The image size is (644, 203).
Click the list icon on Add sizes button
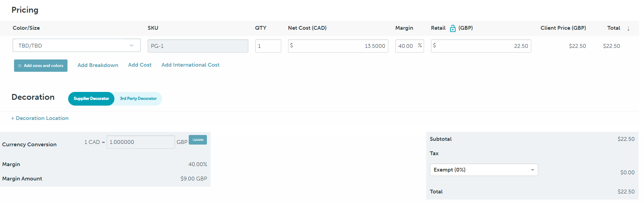[20, 66]
